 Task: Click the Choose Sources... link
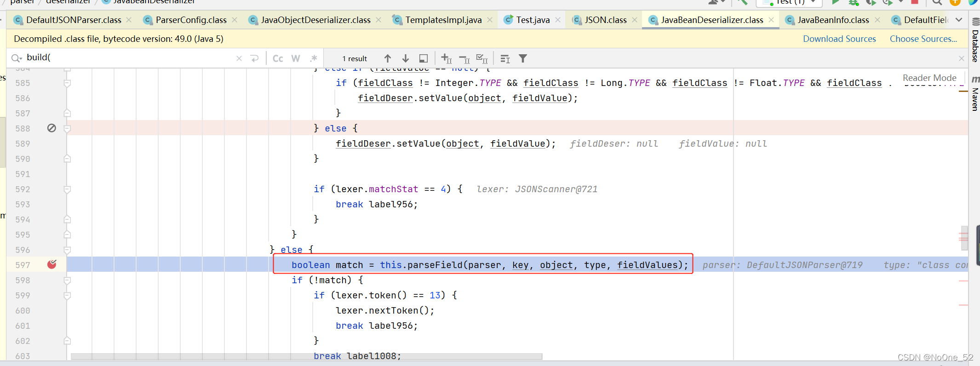pos(923,39)
